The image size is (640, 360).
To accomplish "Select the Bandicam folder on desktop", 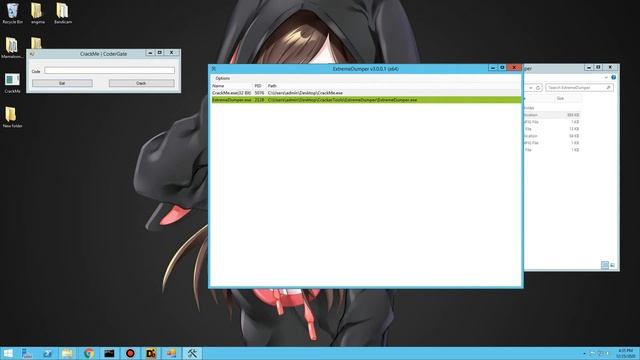I will [x=62, y=14].
